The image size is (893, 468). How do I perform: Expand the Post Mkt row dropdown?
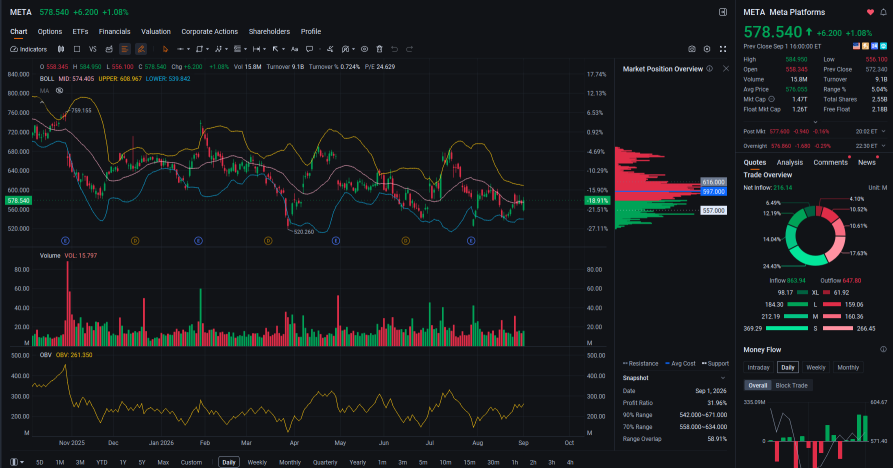coord(883,132)
